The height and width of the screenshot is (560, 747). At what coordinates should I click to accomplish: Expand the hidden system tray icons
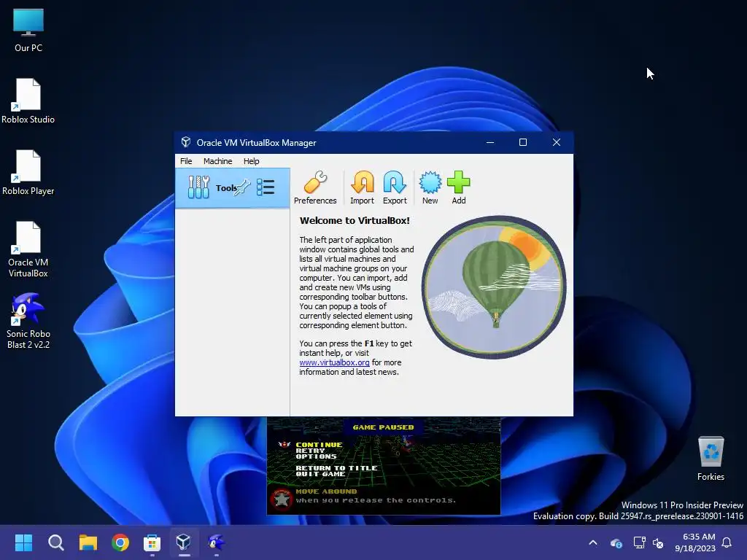coord(592,542)
